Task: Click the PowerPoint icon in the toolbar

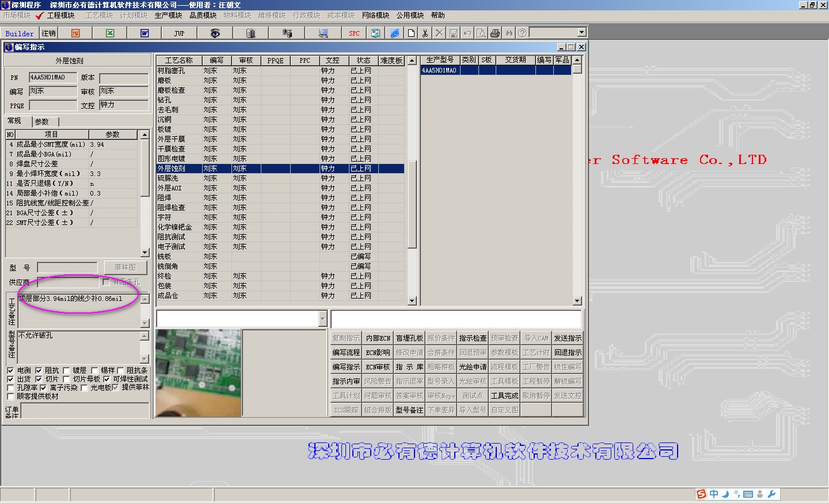Action: tap(75, 33)
